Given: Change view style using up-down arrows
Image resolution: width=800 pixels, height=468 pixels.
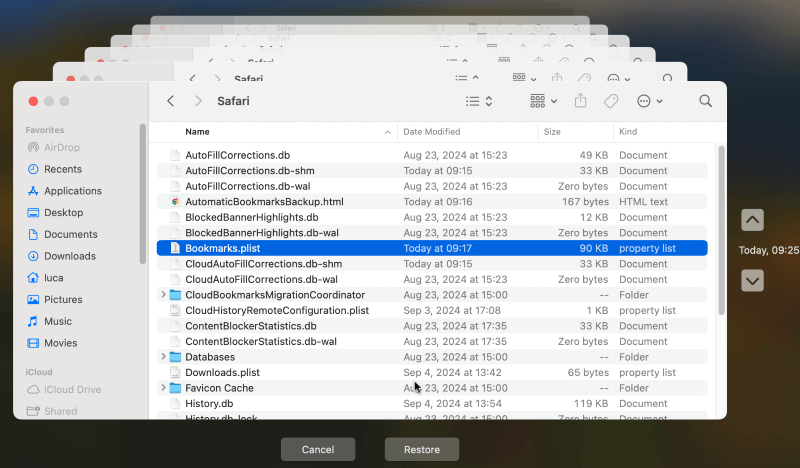Looking at the screenshot, I should pos(489,101).
